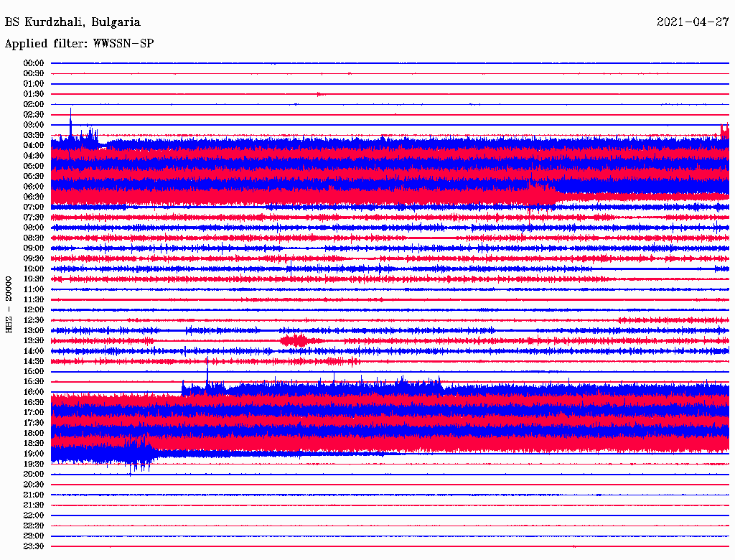735x560 pixels.
Task: Click the 22:00 time label
Action: point(34,515)
